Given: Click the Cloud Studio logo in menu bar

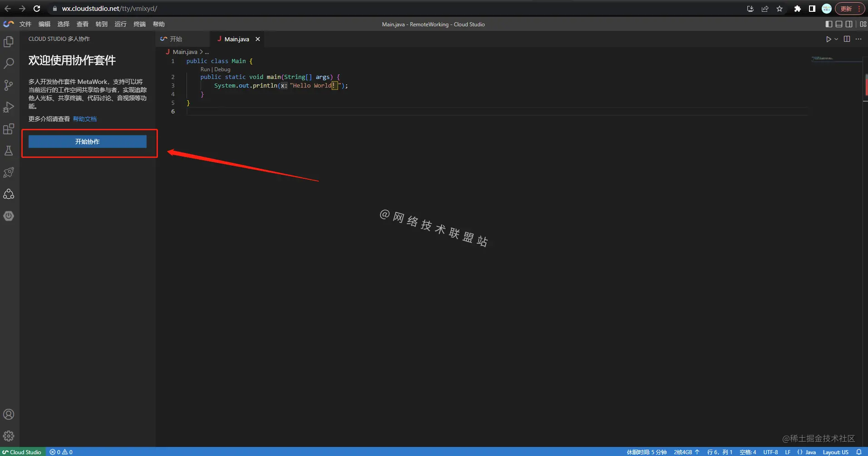Looking at the screenshot, I should click(9, 24).
